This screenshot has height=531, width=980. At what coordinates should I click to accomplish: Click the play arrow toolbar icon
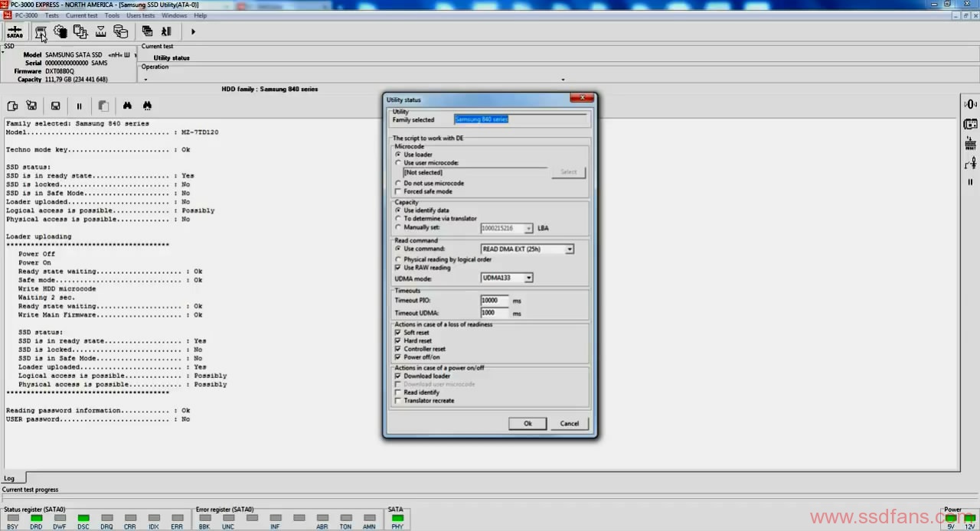coord(193,31)
